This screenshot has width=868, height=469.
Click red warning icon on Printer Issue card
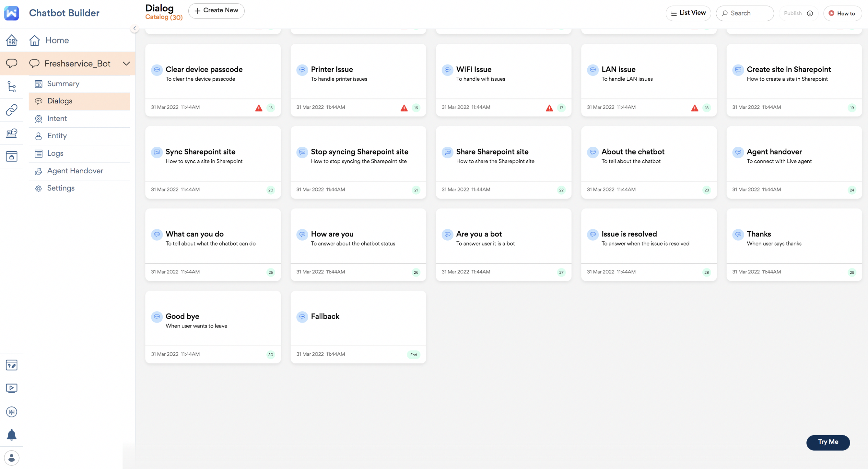(x=404, y=108)
